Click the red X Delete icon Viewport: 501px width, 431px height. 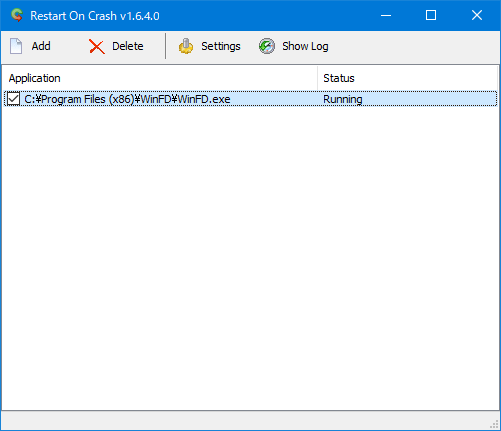97,46
